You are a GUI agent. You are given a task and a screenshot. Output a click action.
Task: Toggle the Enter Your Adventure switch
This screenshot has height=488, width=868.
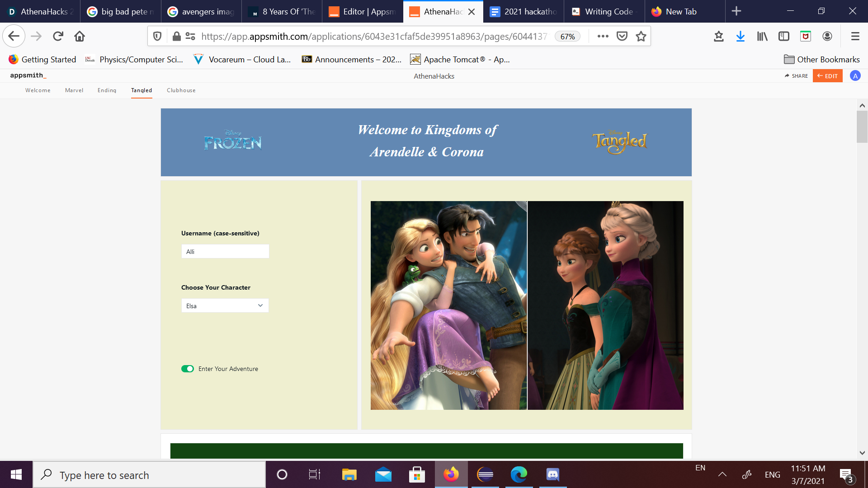click(x=188, y=369)
